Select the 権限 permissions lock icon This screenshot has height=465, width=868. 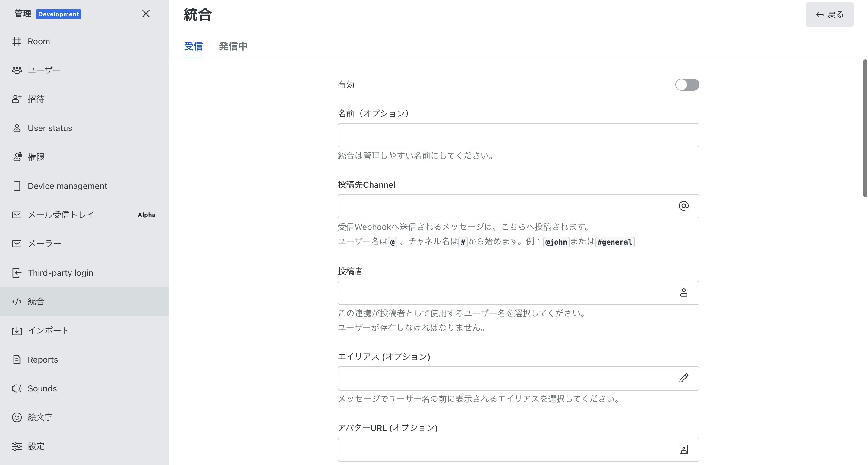(17, 157)
